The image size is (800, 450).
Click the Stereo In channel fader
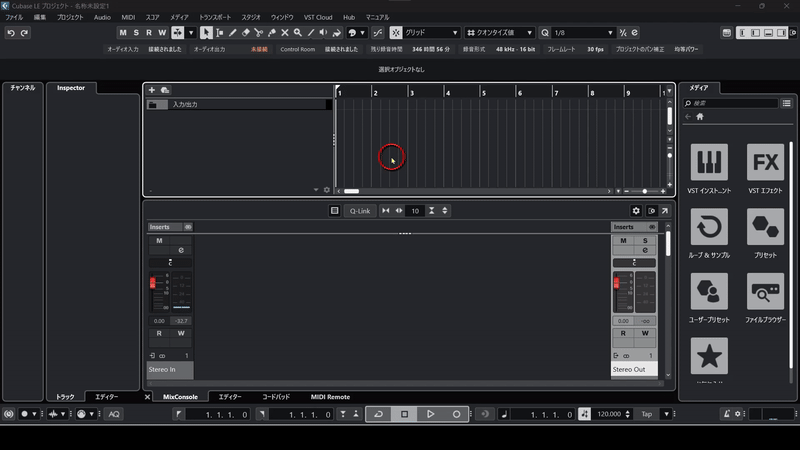[x=153, y=283]
